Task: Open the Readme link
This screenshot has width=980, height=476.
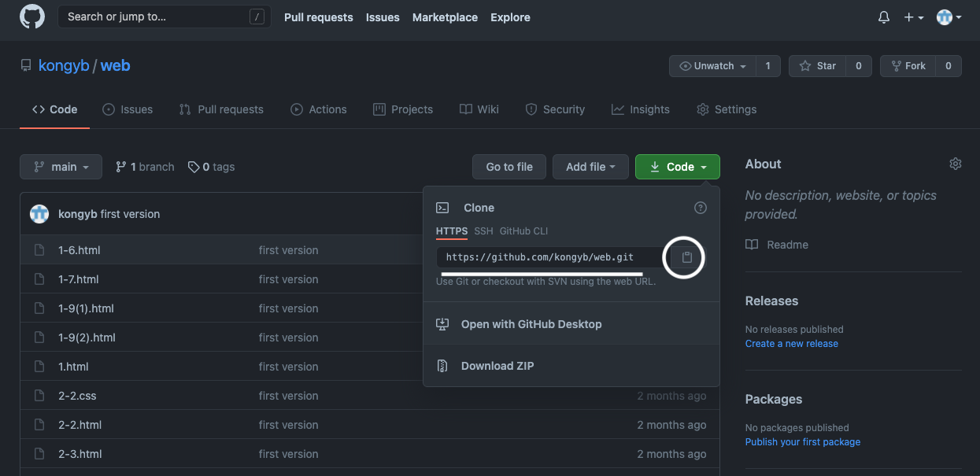Action: pos(777,245)
